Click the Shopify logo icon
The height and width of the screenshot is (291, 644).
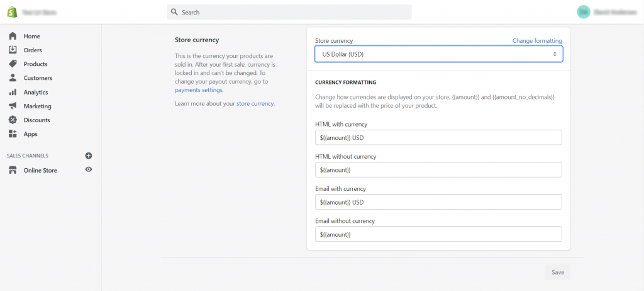pyautogui.click(x=12, y=11)
